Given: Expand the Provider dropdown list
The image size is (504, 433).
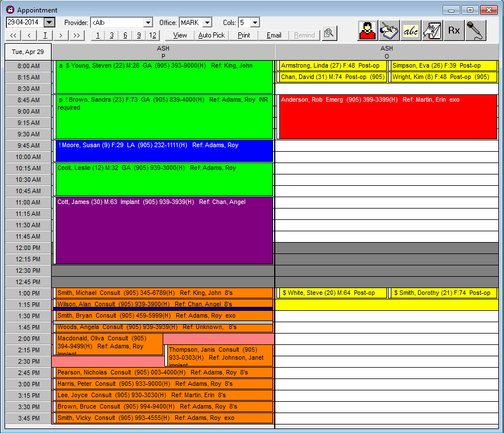Looking at the screenshot, I should [x=148, y=23].
